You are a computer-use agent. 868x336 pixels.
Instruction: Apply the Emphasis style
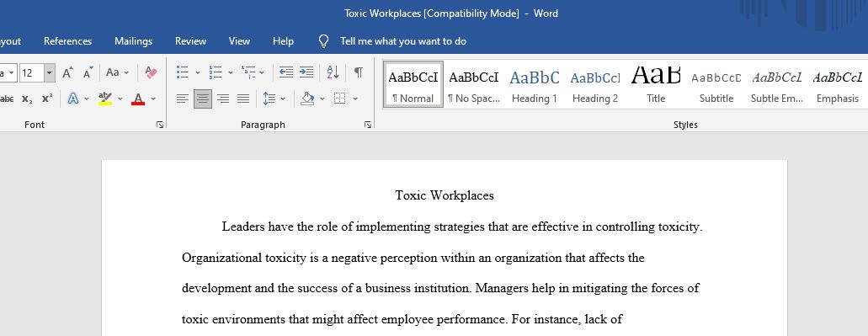pyautogui.click(x=838, y=84)
